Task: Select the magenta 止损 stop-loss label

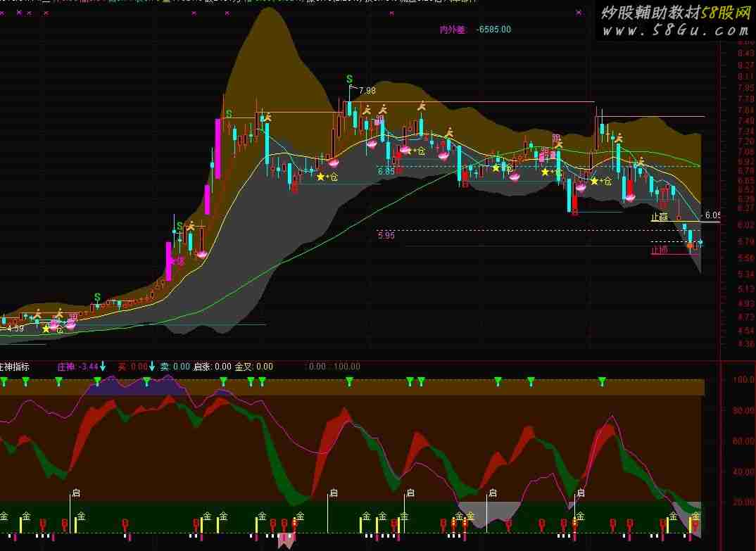Action: coord(660,250)
